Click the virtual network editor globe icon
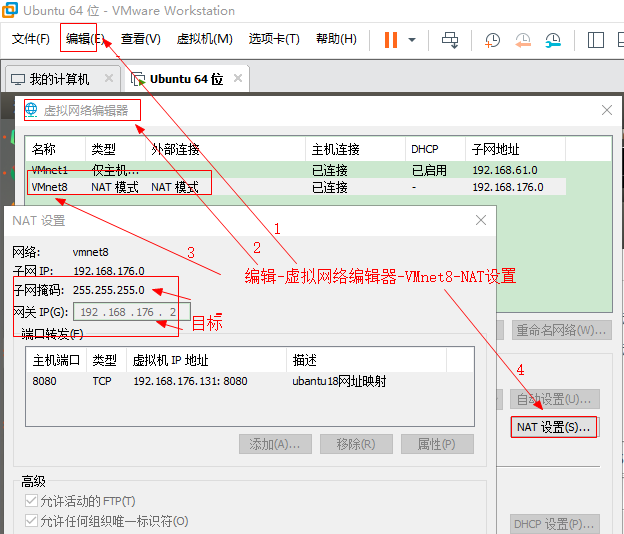 31,109
